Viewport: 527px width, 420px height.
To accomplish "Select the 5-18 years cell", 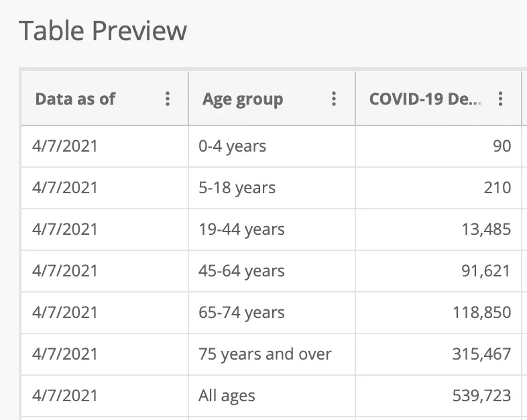I will coord(237,188).
